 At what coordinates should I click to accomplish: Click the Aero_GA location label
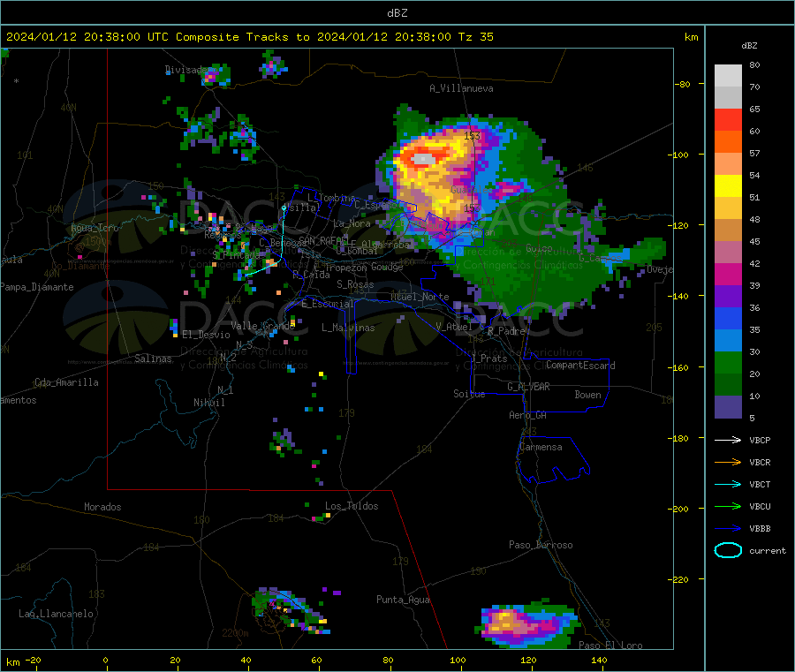[x=527, y=414]
